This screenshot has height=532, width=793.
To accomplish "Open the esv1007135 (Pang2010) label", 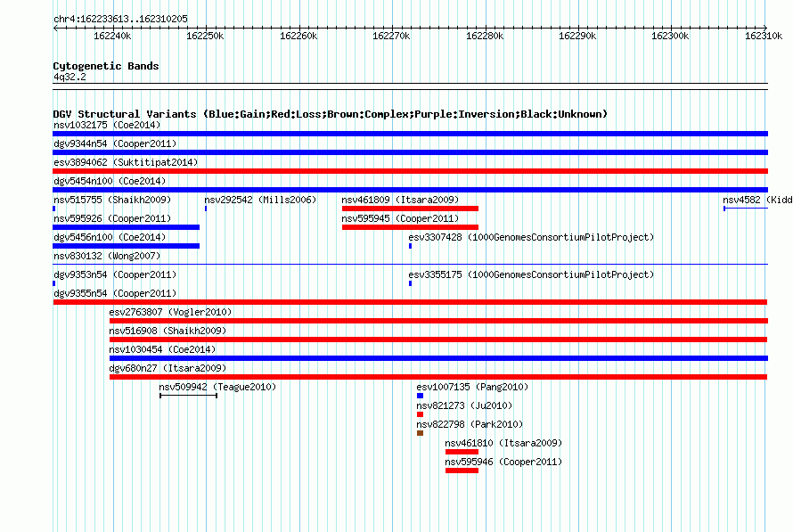I will point(472,387).
